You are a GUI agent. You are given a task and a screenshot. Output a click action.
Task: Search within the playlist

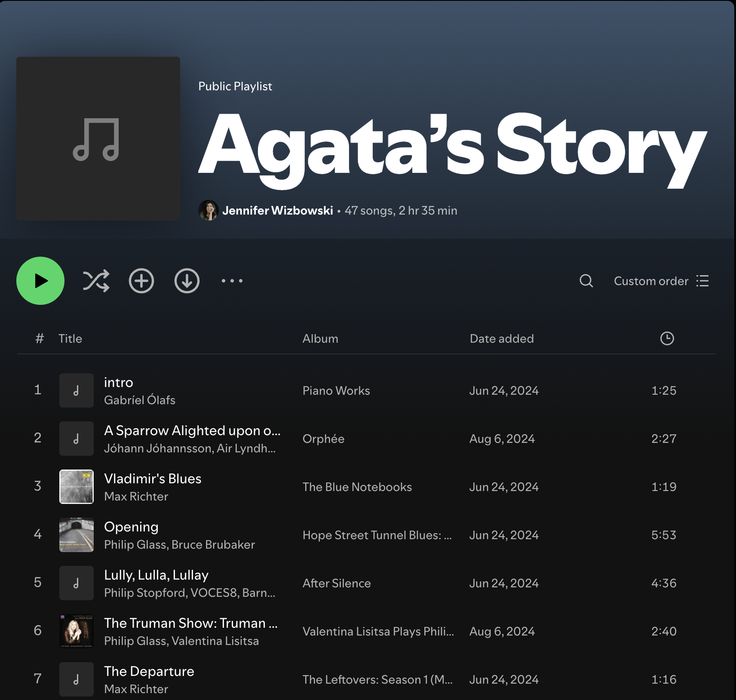coord(586,281)
